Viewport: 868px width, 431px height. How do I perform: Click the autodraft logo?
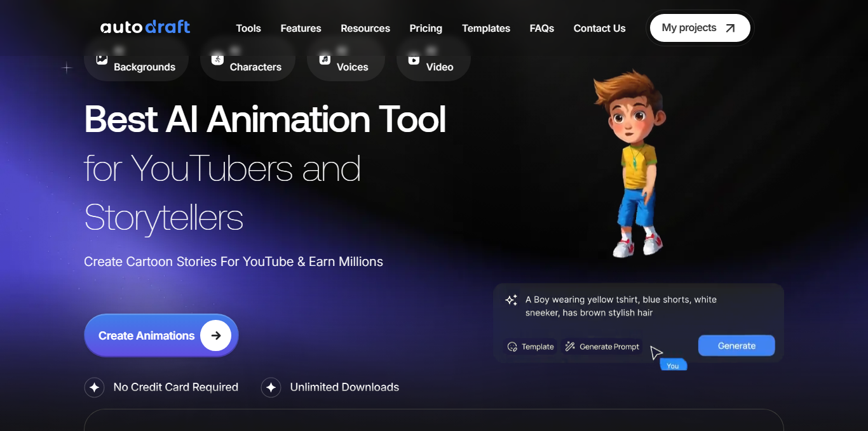click(146, 27)
